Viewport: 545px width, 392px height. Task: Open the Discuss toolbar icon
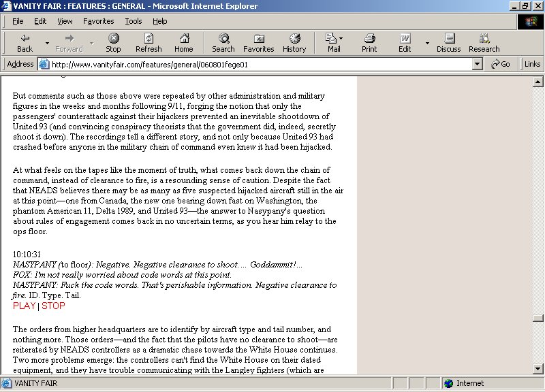(x=448, y=39)
